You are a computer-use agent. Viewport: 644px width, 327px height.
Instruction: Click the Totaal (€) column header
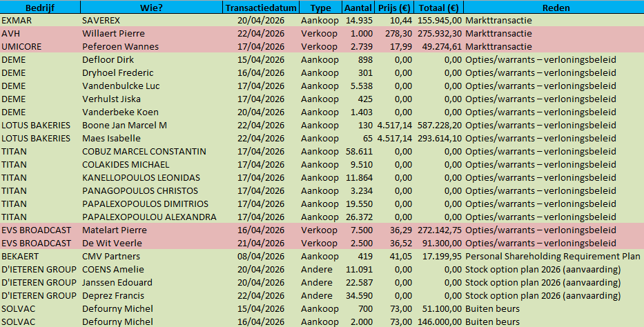click(x=439, y=7)
